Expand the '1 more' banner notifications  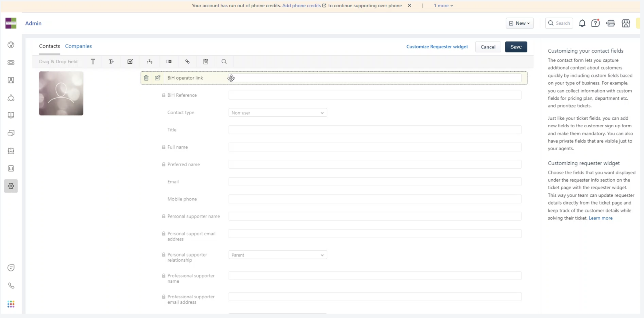click(443, 5)
